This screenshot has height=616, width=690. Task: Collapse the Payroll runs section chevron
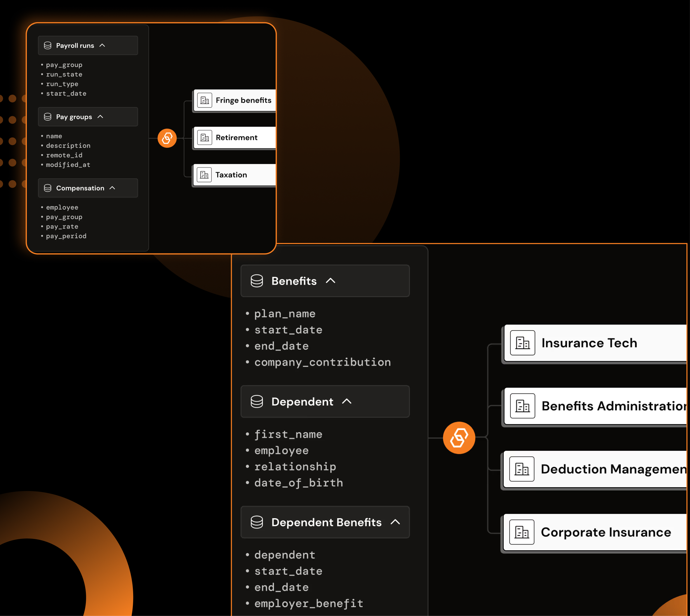click(x=102, y=45)
